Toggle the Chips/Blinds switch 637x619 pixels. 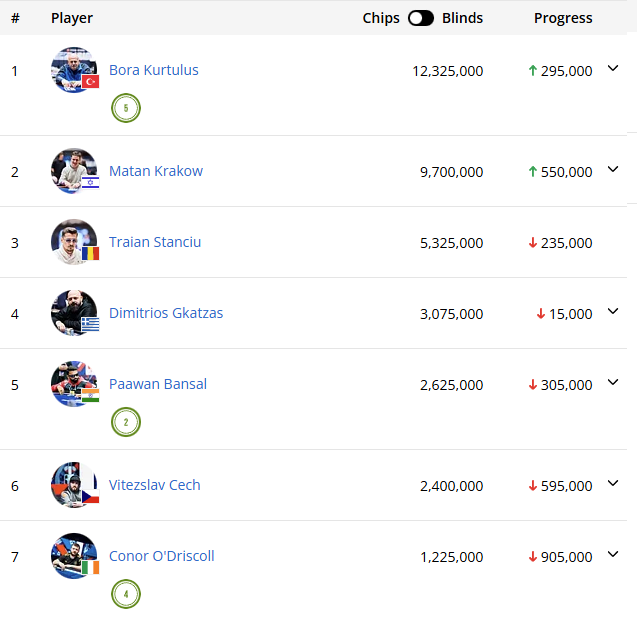[421, 18]
